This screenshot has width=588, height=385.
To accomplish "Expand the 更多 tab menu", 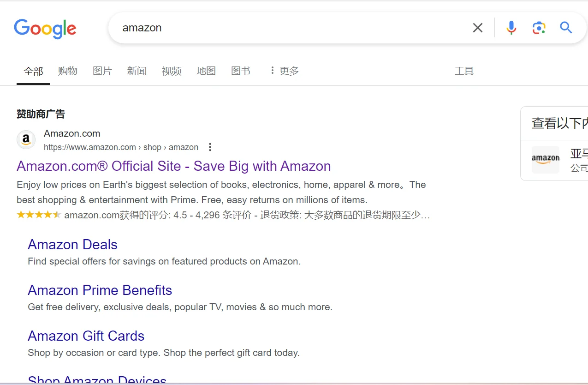I will tap(284, 71).
